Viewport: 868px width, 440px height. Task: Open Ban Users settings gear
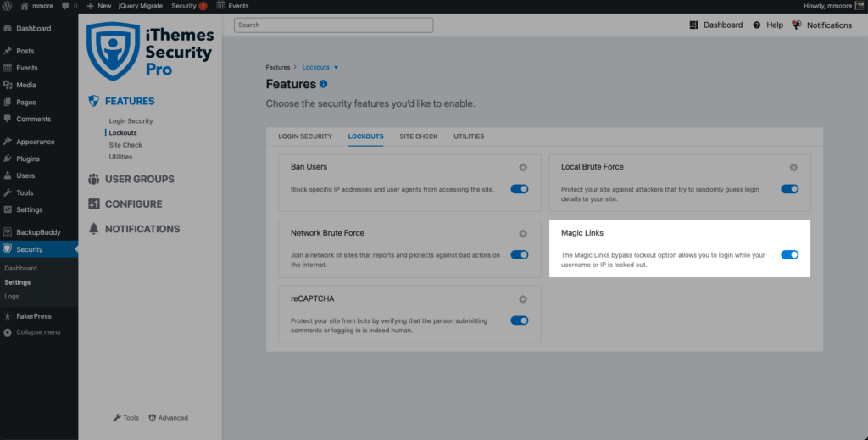pyautogui.click(x=522, y=167)
